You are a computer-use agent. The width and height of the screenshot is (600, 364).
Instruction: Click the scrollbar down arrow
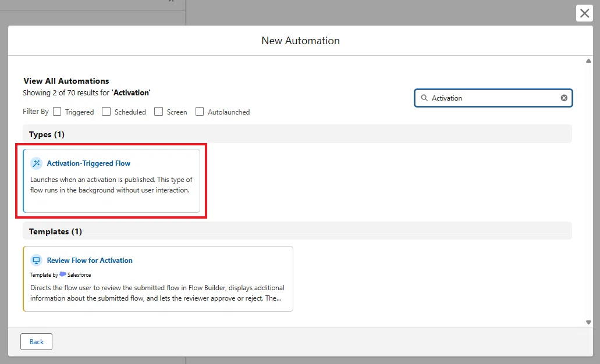588,322
